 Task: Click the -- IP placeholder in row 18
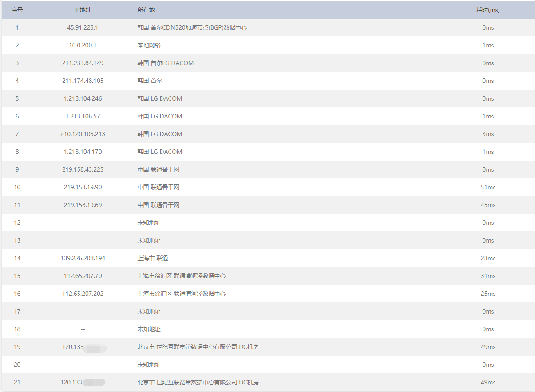83,329
